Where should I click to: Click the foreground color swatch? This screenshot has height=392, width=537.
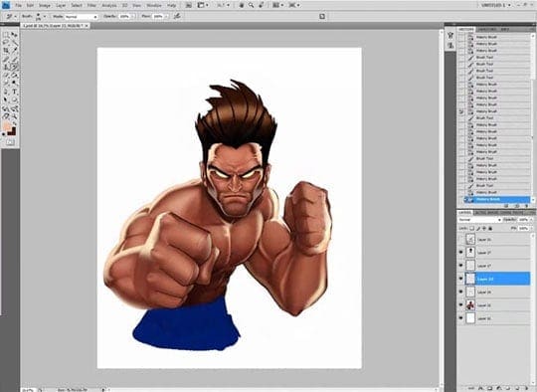pyautogui.click(x=7, y=126)
